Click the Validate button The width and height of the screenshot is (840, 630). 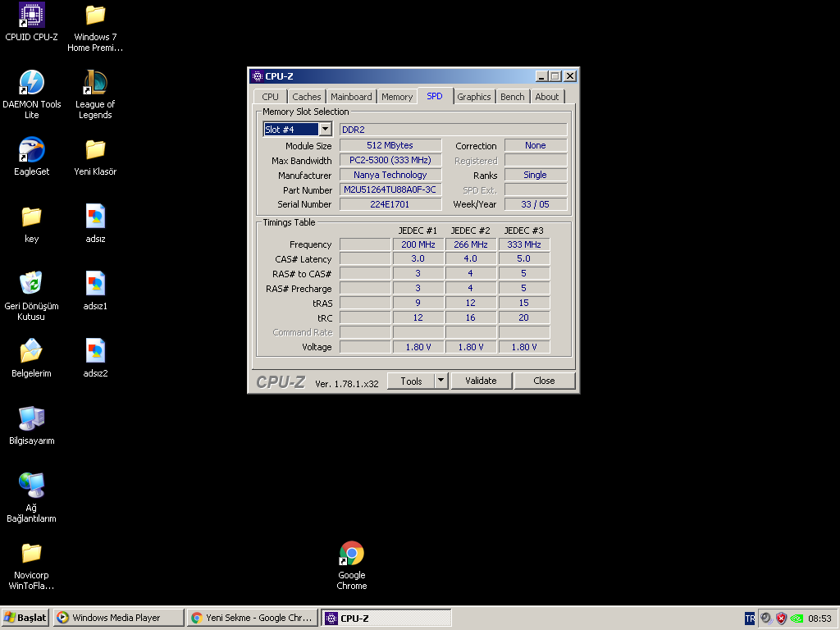[x=481, y=381]
